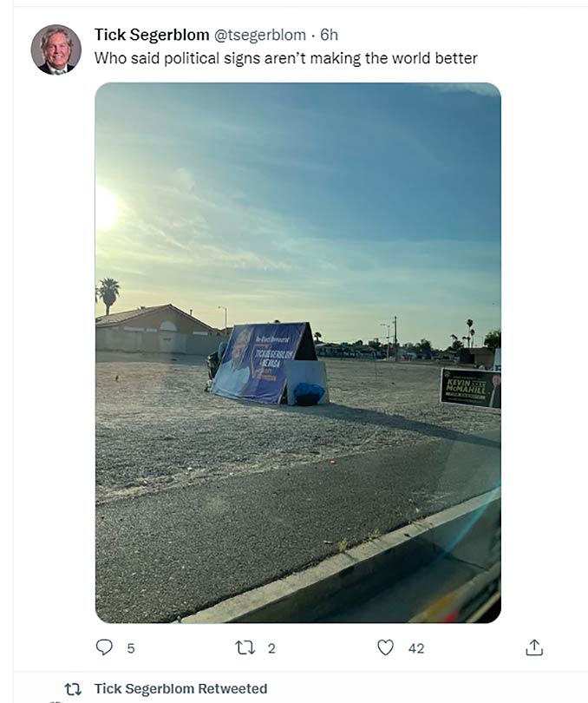Click the palm tree beside the house roof
The image size is (588, 703).
click(x=108, y=294)
